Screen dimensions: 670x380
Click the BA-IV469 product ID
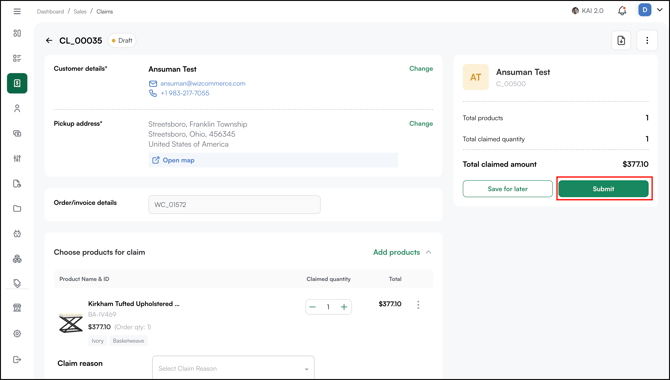click(x=102, y=315)
